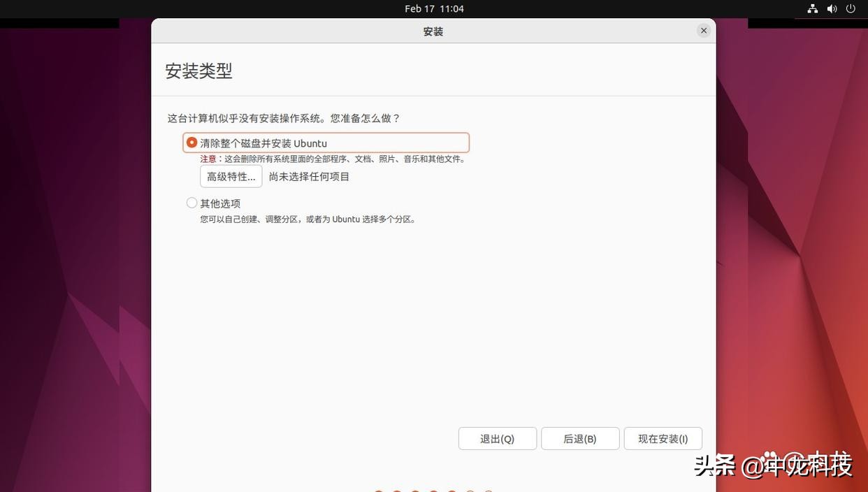Click the first filled progress dot
Screen dimensions: 868x492
tap(377, 491)
